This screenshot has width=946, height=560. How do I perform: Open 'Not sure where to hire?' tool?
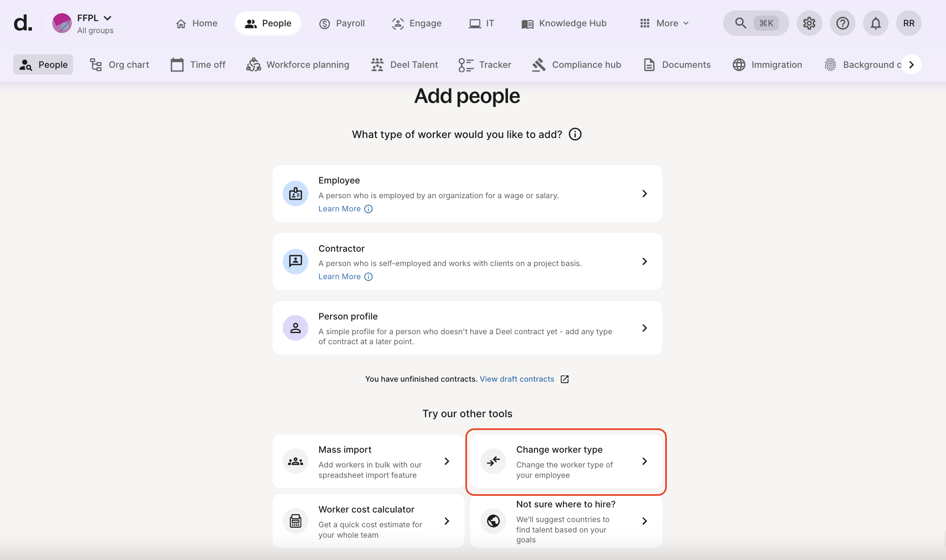pos(566,521)
